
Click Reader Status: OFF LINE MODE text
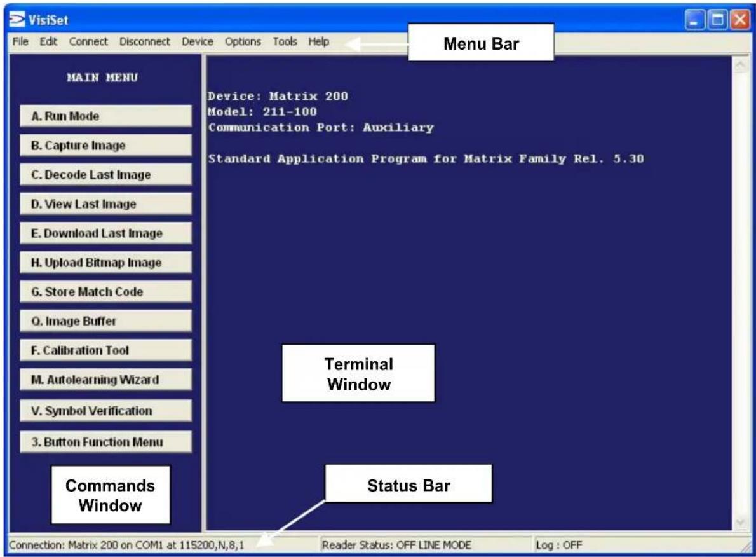(396, 546)
